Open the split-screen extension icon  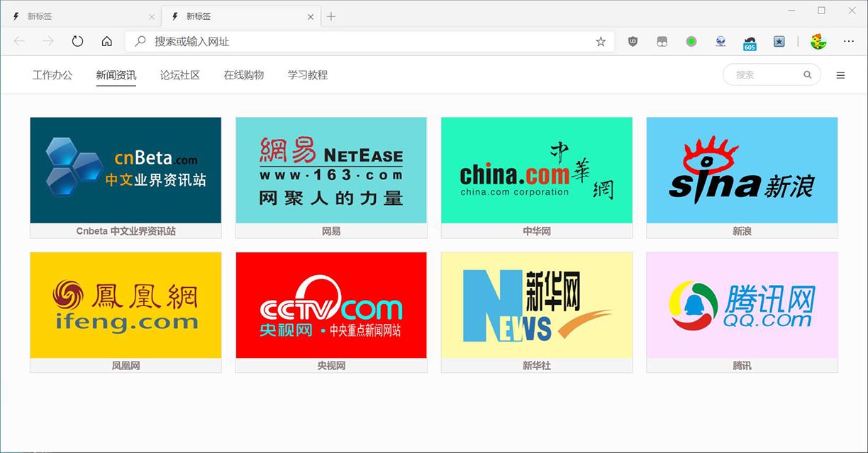pos(662,42)
